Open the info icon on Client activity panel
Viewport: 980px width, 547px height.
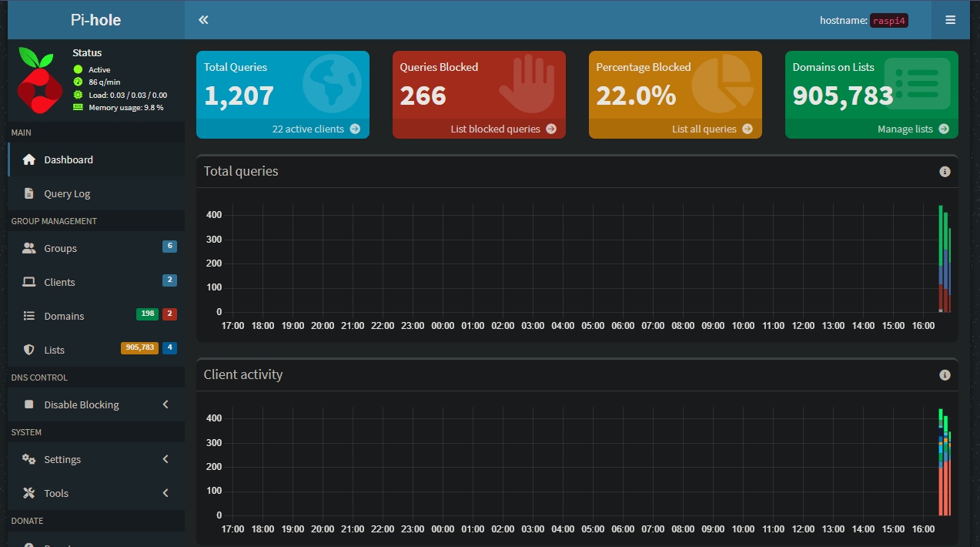945,374
